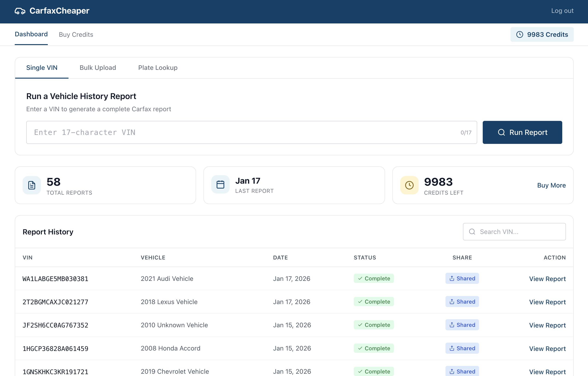Click the Buy More link
588x376 pixels.
click(551, 185)
